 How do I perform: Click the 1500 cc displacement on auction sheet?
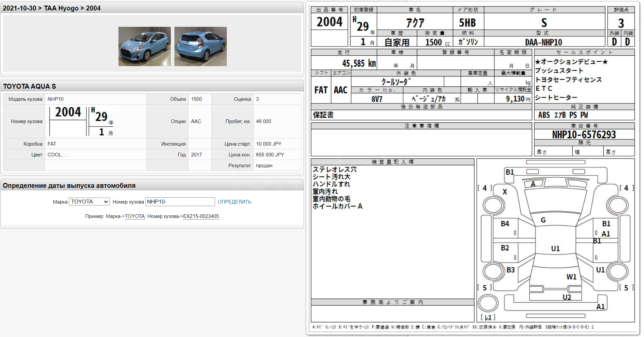pos(438,42)
